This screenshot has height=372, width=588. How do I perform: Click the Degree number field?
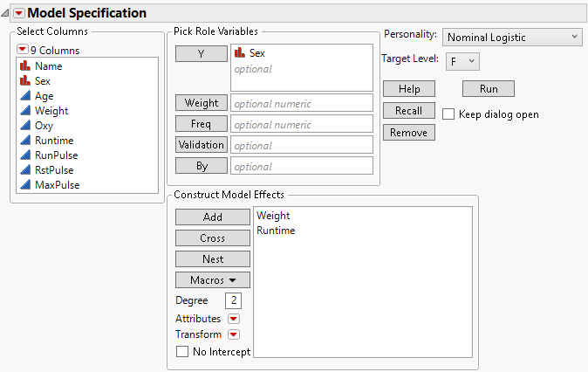click(234, 300)
